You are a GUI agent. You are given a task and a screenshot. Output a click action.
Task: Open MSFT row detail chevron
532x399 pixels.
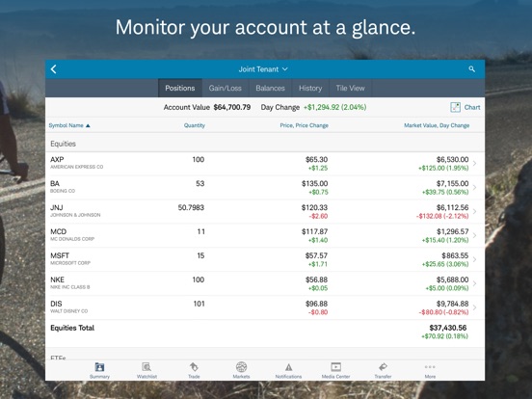pyautogui.click(x=475, y=260)
